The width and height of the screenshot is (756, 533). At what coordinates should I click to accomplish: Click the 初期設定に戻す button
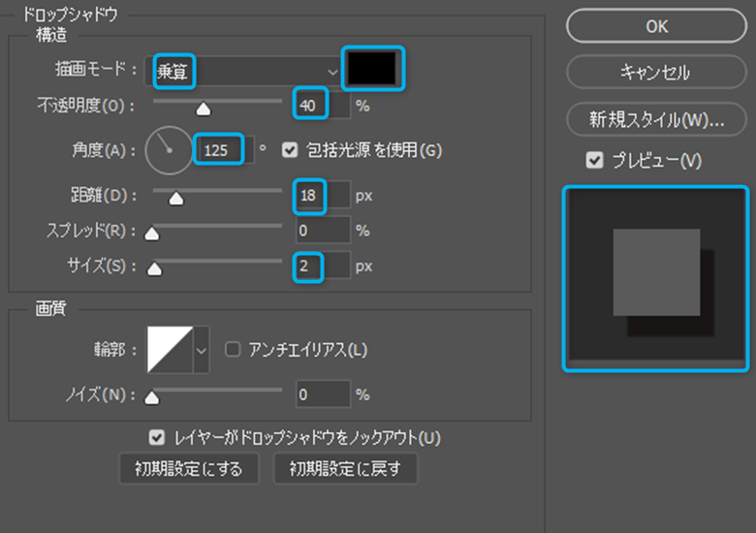[x=345, y=468]
